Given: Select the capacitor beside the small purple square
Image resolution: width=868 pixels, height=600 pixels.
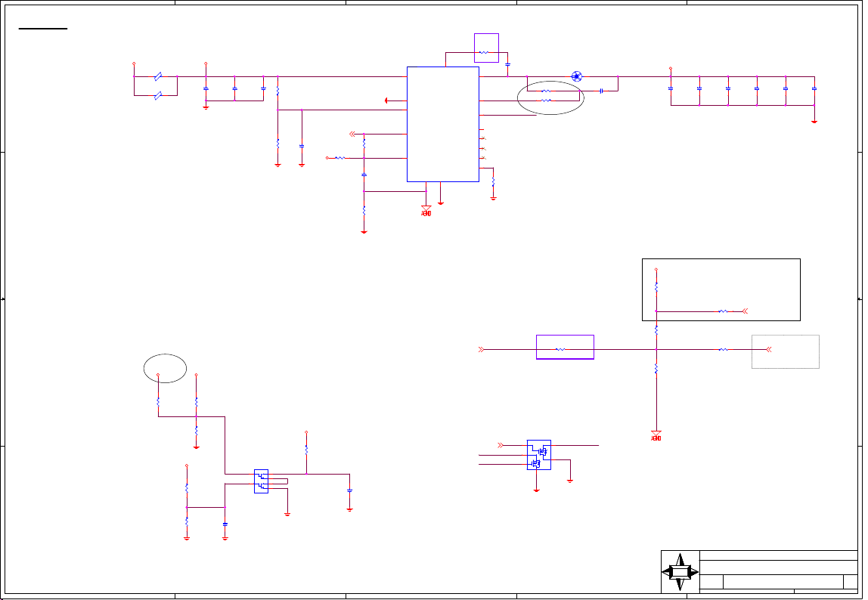Looking at the screenshot, I should 507,65.
